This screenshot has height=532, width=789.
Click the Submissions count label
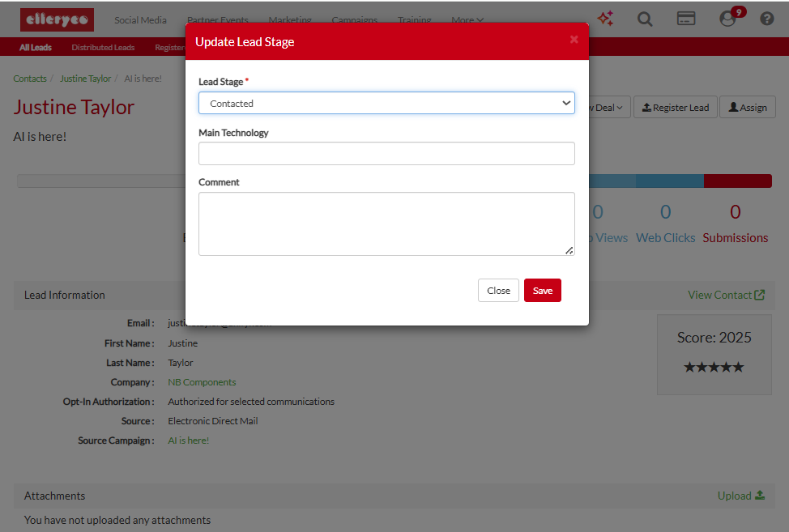point(736,238)
